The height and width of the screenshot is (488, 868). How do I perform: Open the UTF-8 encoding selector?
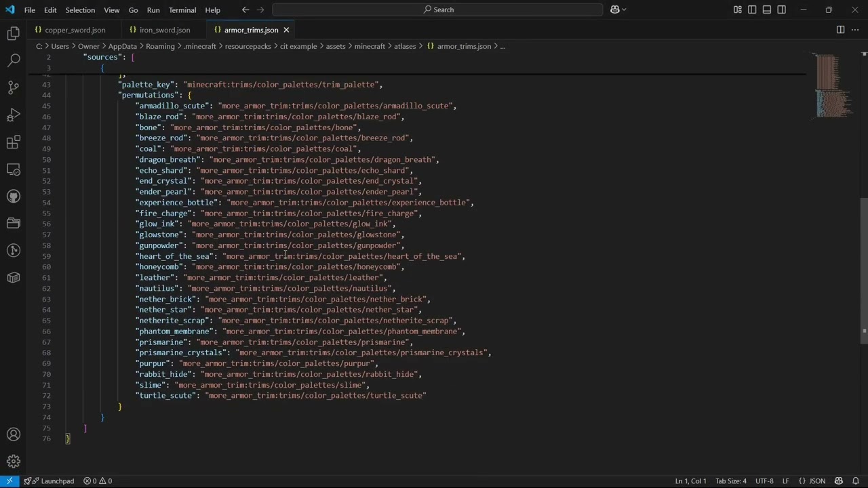(x=764, y=481)
